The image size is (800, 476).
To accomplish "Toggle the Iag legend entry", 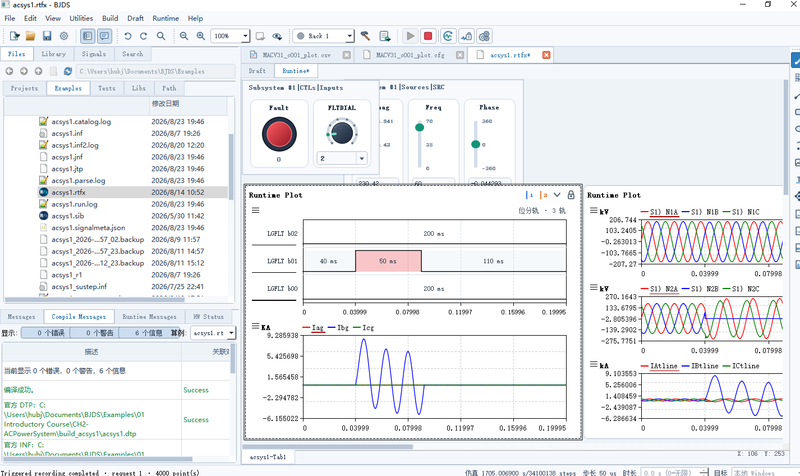I will [313, 328].
